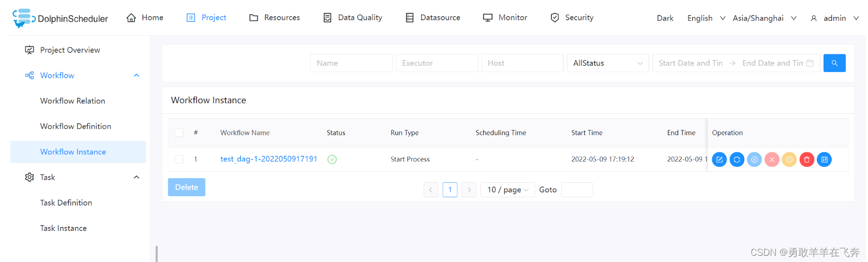Collapse the Workflow sidebar section

(137, 76)
